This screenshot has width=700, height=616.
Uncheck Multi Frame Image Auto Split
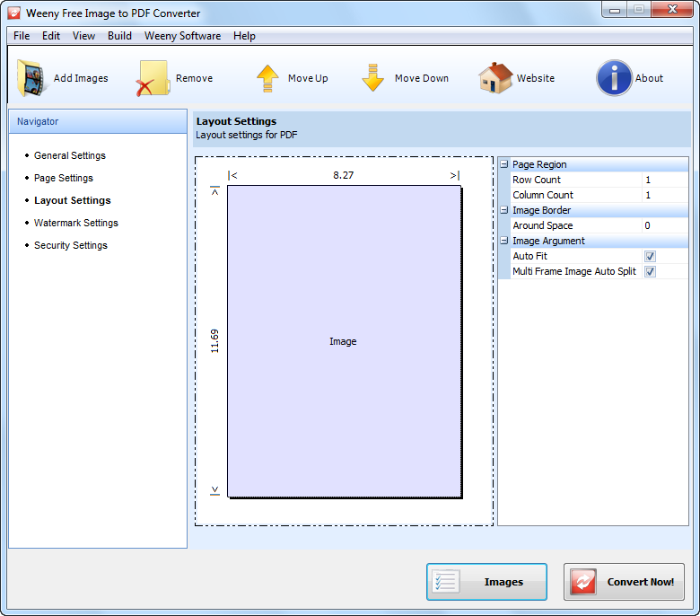[650, 271]
